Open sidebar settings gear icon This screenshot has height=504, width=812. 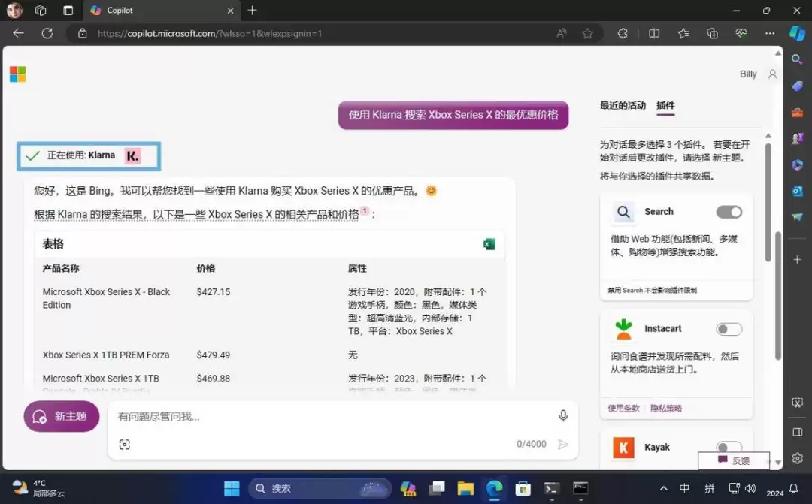(x=797, y=458)
